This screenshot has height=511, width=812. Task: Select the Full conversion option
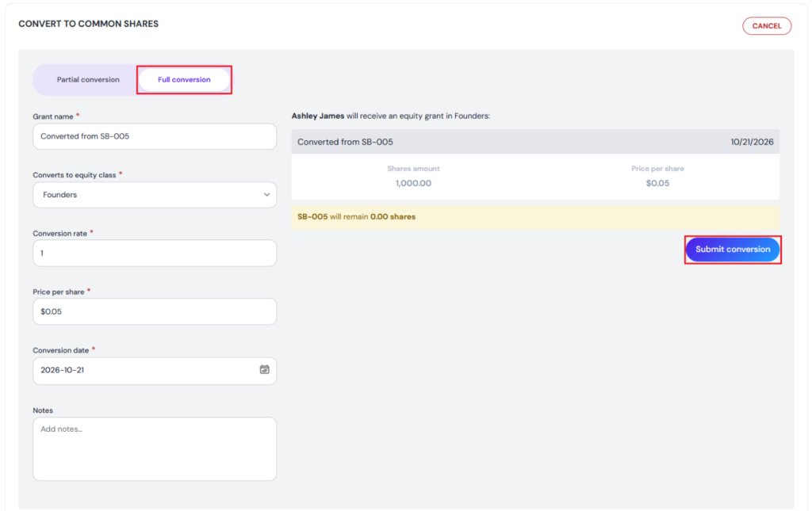pos(184,80)
